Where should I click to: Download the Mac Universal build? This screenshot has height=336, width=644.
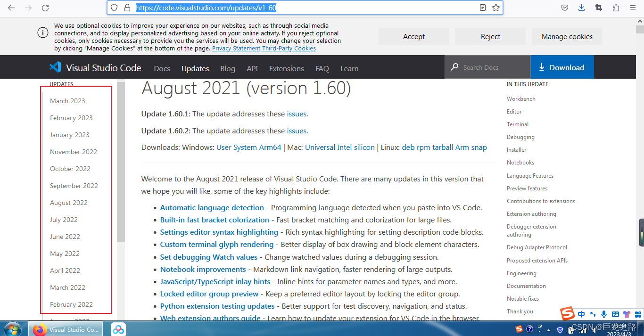tap(320, 148)
